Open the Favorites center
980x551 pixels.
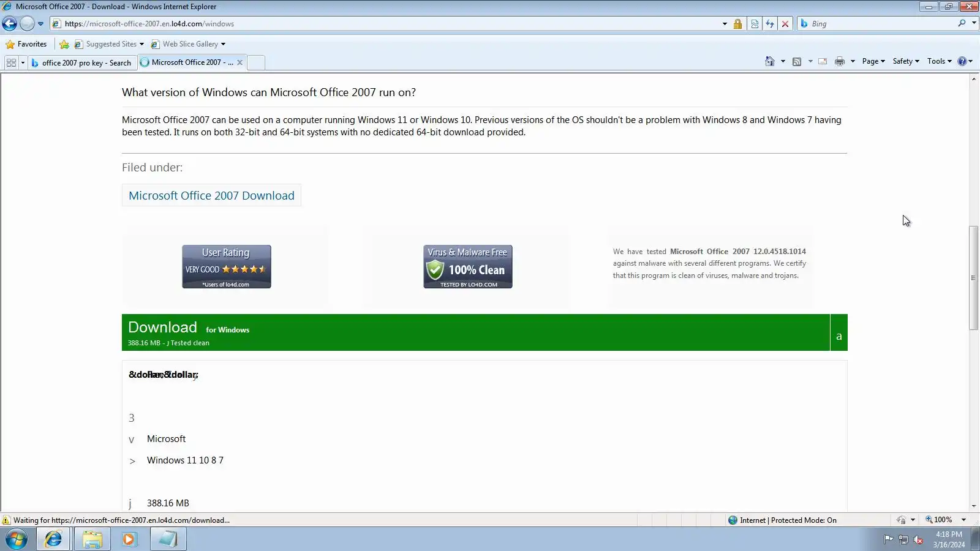26,44
